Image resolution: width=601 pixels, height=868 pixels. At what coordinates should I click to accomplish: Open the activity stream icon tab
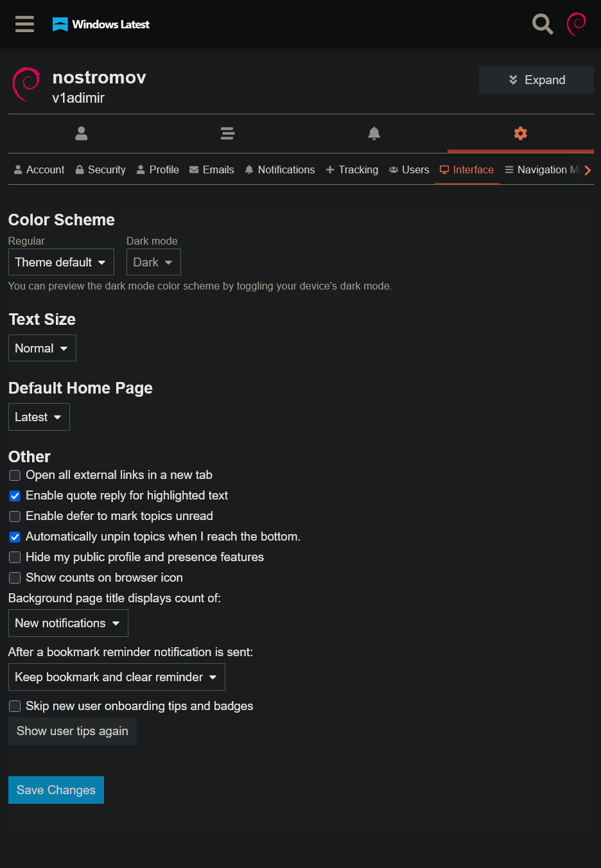[x=227, y=134]
